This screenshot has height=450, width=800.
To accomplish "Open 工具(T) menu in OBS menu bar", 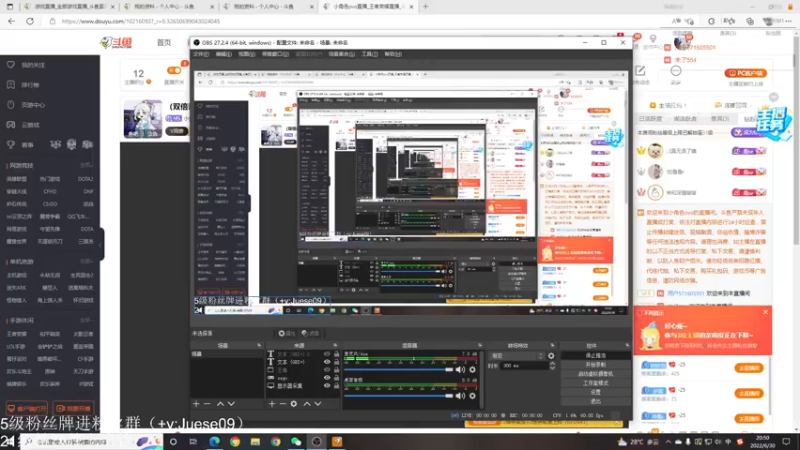I will click(x=369, y=54).
